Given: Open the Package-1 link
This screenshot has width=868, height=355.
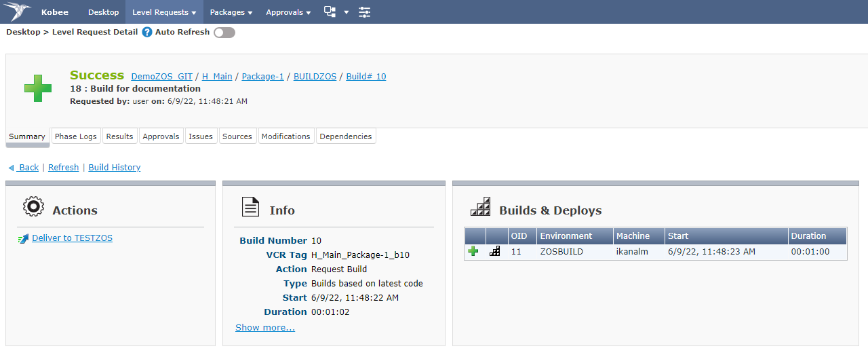Looking at the screenshot, I should (x=262, y=77).
